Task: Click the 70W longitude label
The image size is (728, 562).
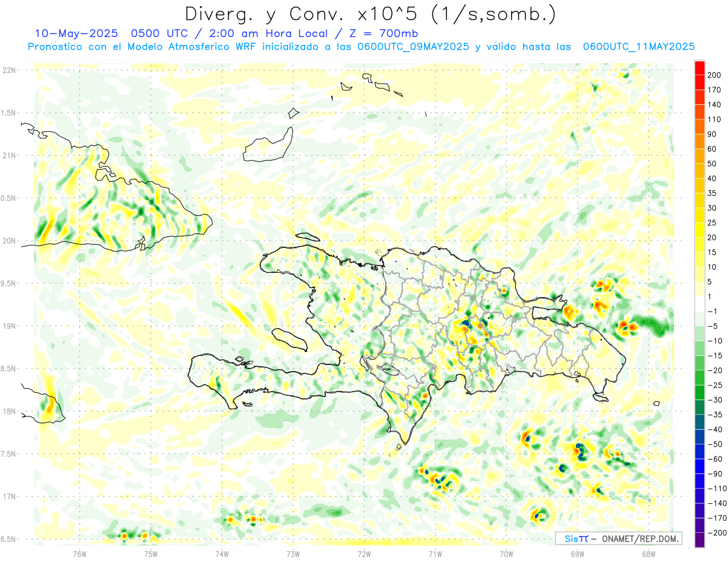Action: (507, 553)
